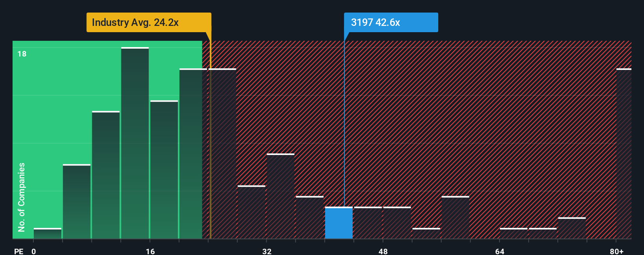Screen dimensions: 644x255
Task: Click the rightmost 80+ histogram bar
Action: [624, 153]
